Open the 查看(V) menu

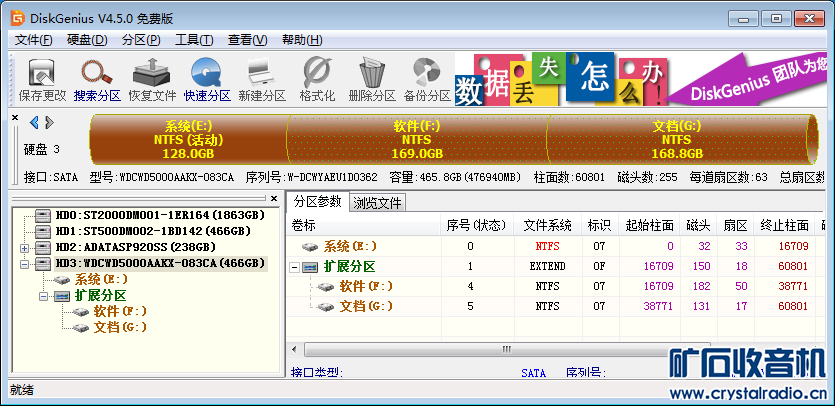coord(248,40)
